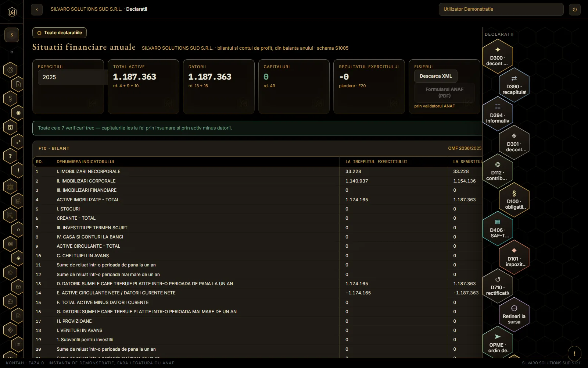Screen dimensions: 588x368
Task: Select D101 impozit declaration hexagon
Action: pyautogui.click(x=514, y=257)
